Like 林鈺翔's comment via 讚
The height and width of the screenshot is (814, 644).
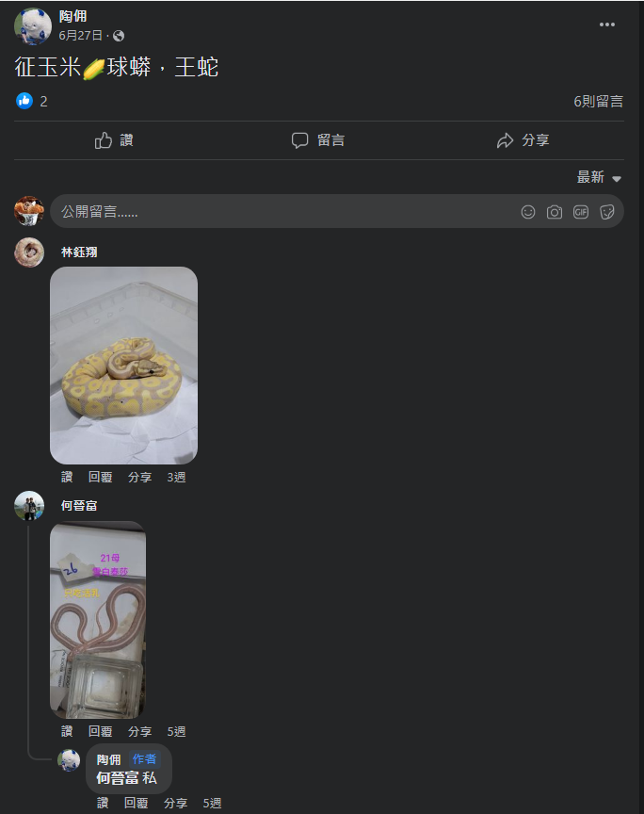67,477
